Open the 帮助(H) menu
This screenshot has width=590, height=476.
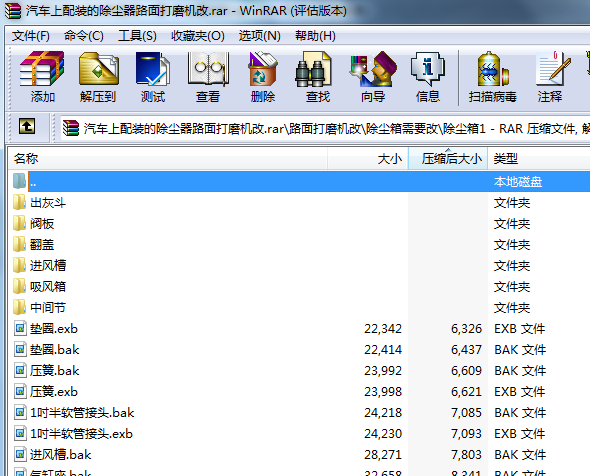[x=315, y=36]
